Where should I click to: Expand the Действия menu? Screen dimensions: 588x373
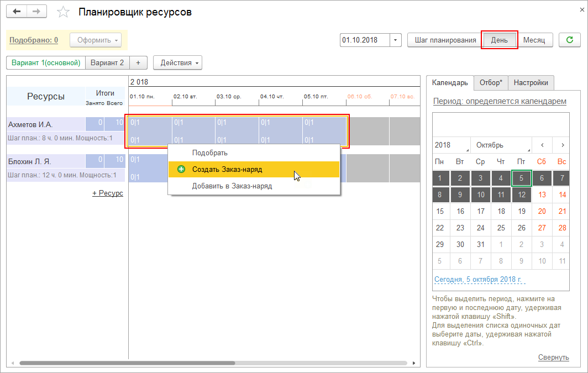click(178, 62)
